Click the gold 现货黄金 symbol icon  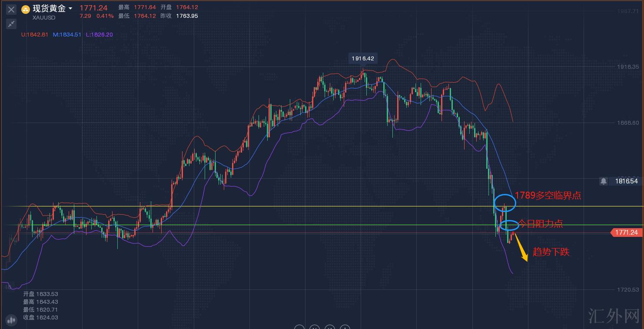[x=26, y=10]
